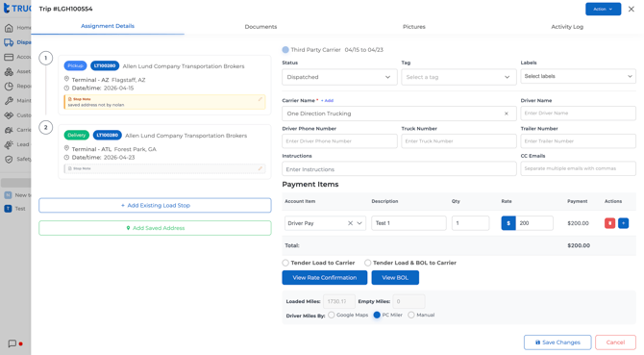644x355 pixels.
Task: Clear the Driver Pay account item
Action: [350, 223]
